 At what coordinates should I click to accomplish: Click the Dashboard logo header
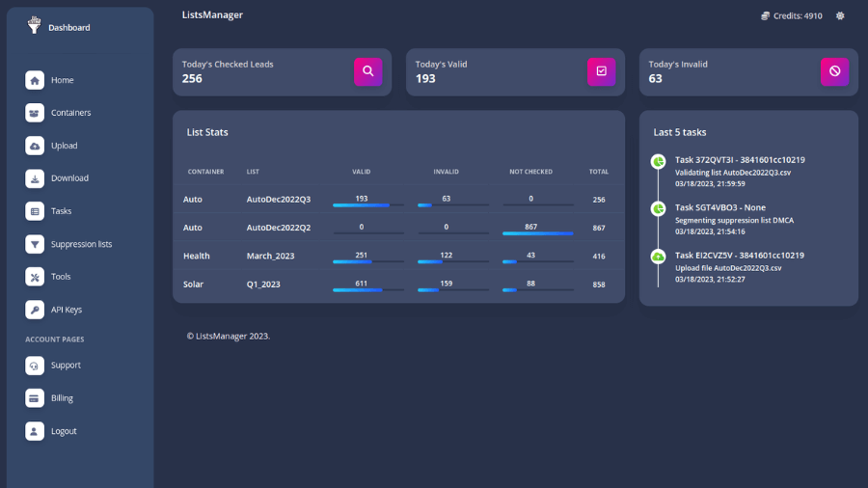click(60, 27)
